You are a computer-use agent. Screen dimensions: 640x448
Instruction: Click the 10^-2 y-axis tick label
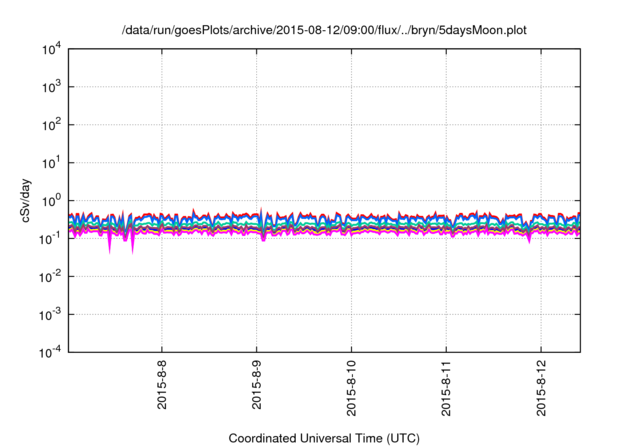[x=50, y=277]
